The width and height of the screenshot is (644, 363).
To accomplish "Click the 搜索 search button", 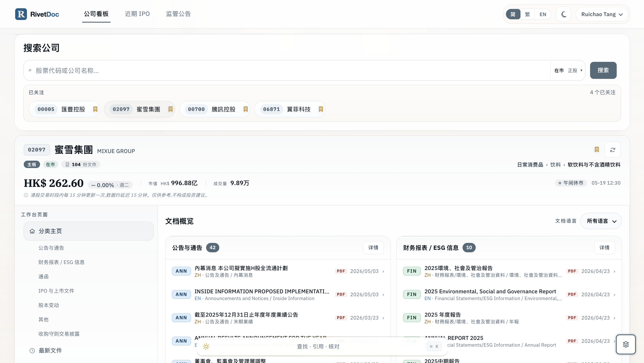I will [603, 70].
